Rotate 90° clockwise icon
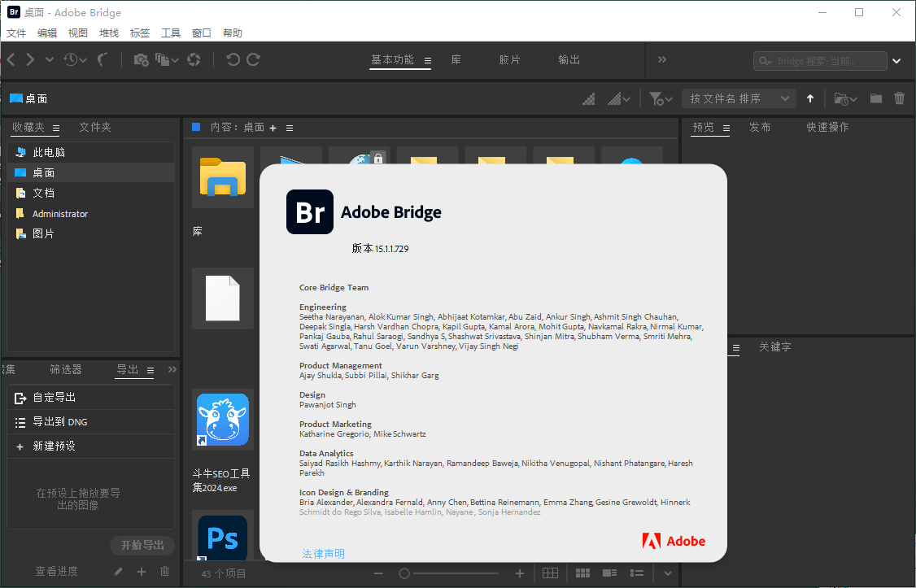 point(253,59)
